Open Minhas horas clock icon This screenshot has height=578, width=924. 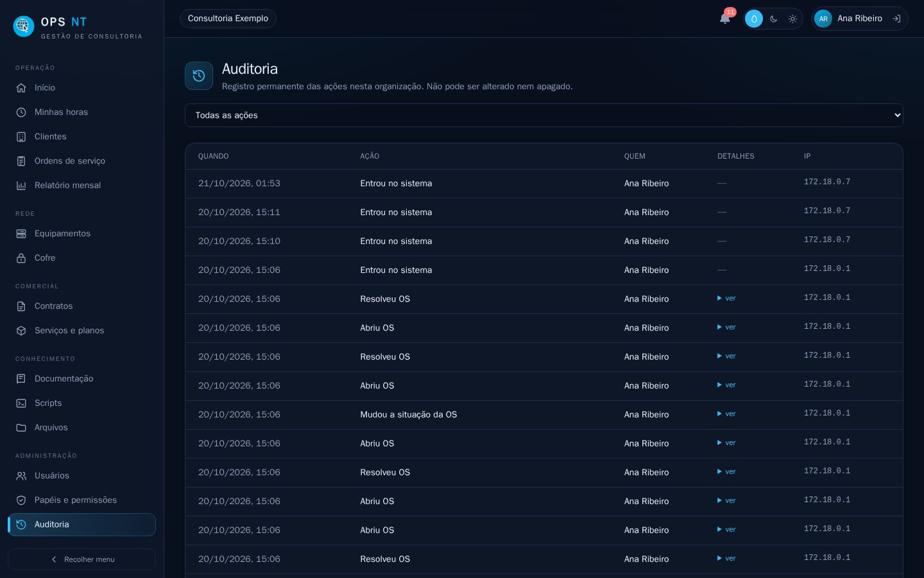(x=21, y=112)
